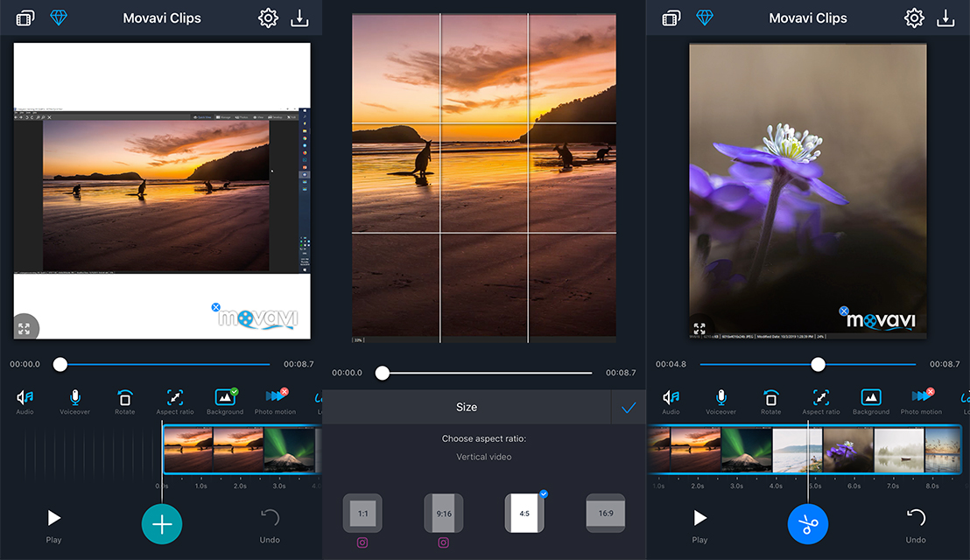Viewport: 970px width, 560px height.
Task: Tap the screen orientation icon
Action: tap(25, 17)
